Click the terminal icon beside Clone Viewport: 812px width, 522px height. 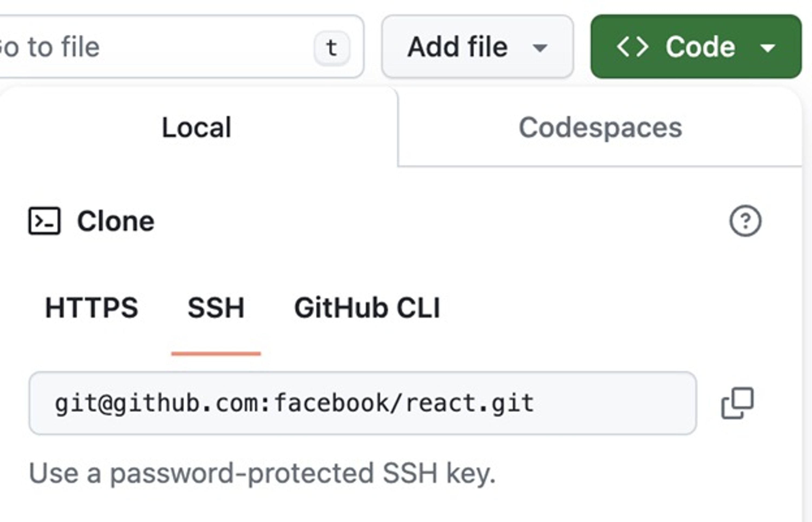[x=44, y=221]
